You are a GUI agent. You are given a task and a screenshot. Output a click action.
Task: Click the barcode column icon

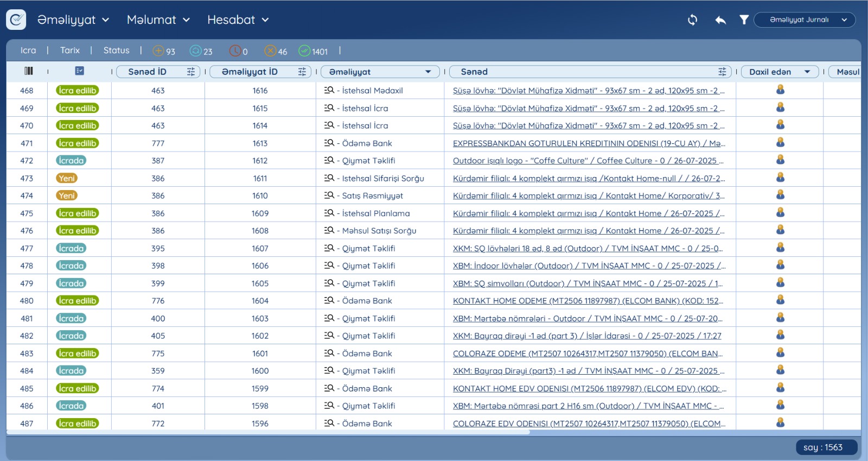[29, 71]
